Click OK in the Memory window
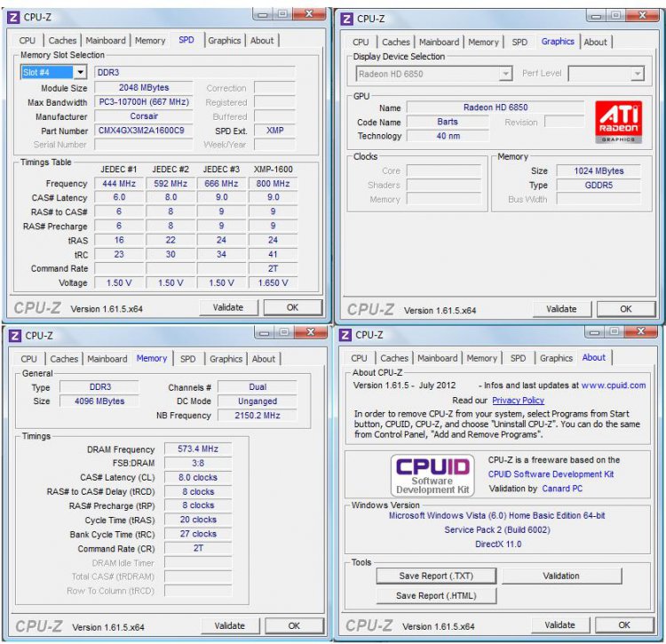This screenshot has height=644, width=666. pyautogui.click(x=294, y=625)
